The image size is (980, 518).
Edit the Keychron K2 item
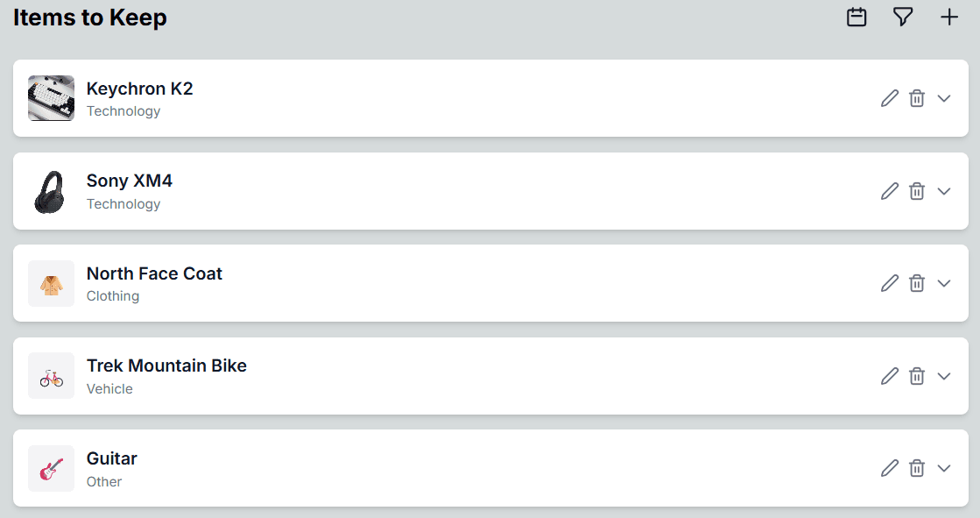890,98
